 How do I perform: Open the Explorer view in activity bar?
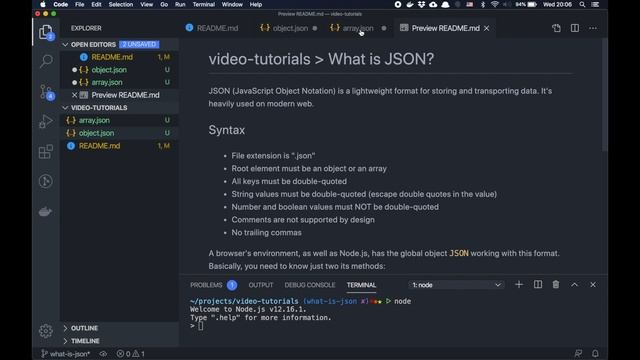tap(46, 32)
